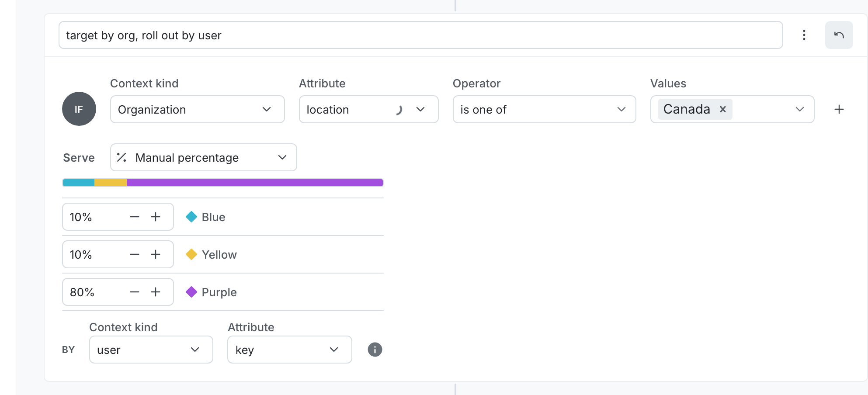Click the BY label
Viewport: 868px width, 395px height.
[68, 350]
